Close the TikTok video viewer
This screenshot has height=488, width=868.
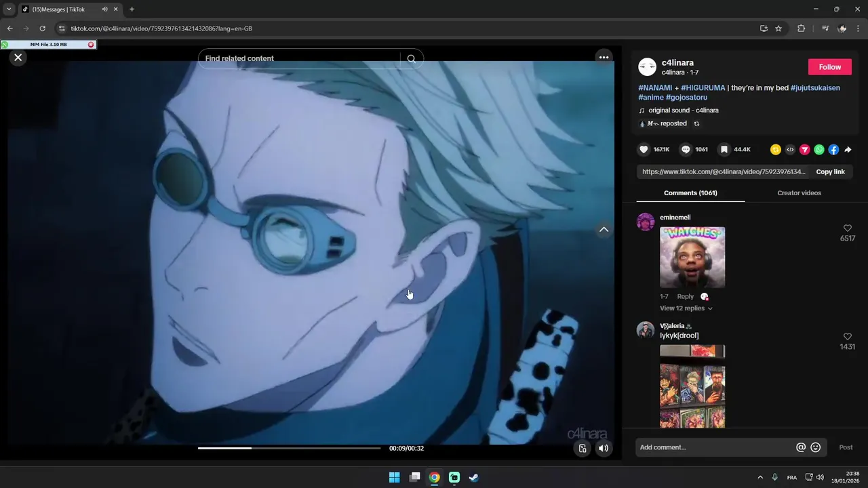pos(18,58)
